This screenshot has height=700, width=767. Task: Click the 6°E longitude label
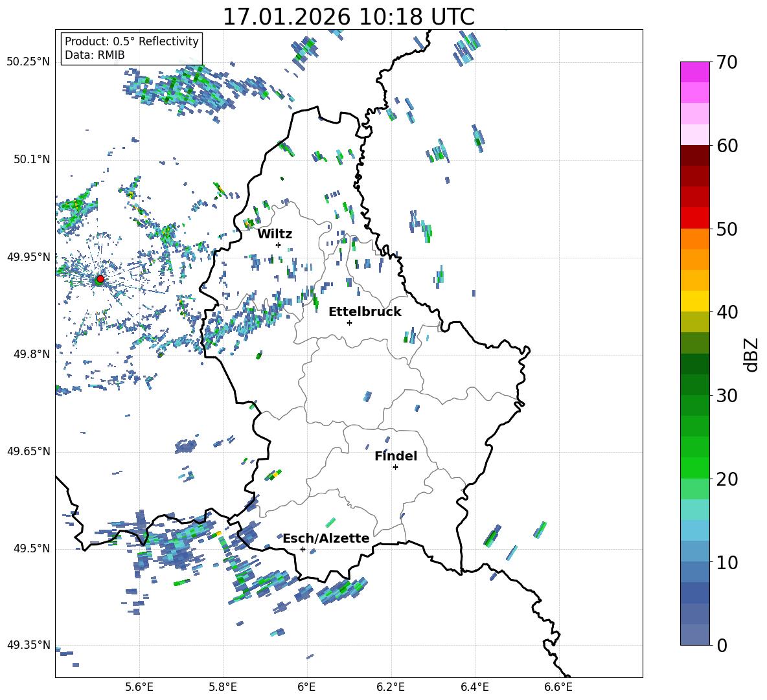306,687
